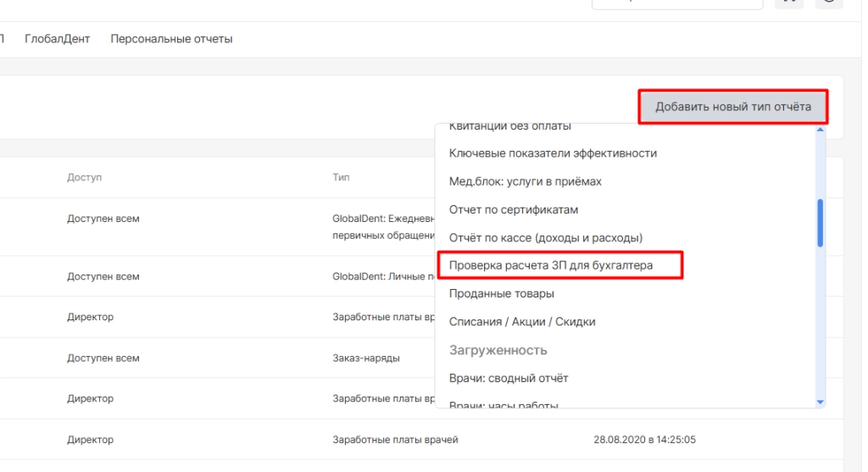
Task: Click the dropdown scrollbar down arrow
Action: (x=820, y=401)
